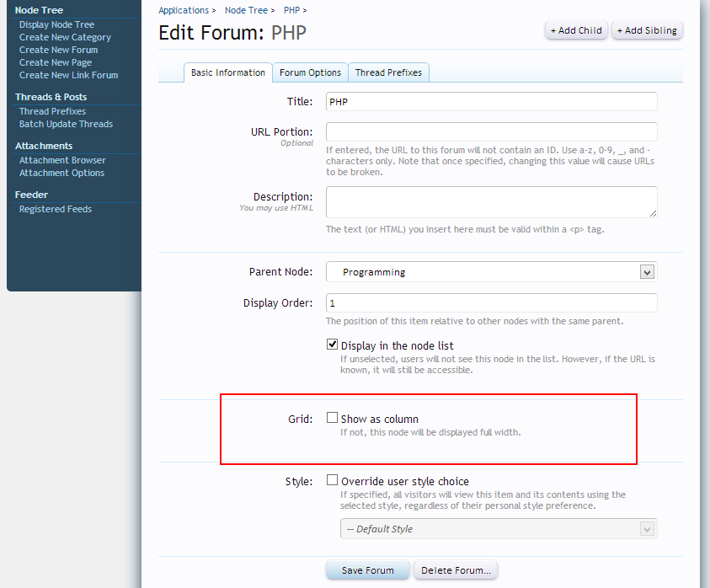Select the Basic Information tab
This screenshot has width=710, height=588.
[x=227, y=72]
